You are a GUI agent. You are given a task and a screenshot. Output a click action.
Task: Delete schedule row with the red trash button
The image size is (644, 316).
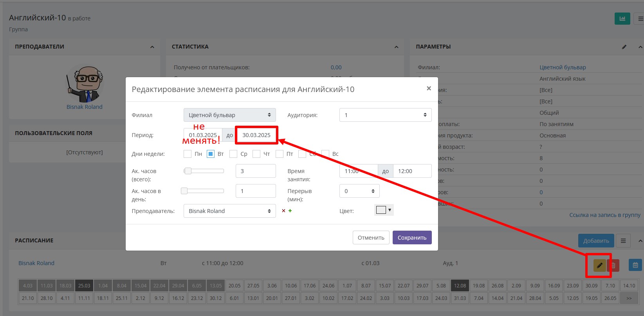pos(613,265)
